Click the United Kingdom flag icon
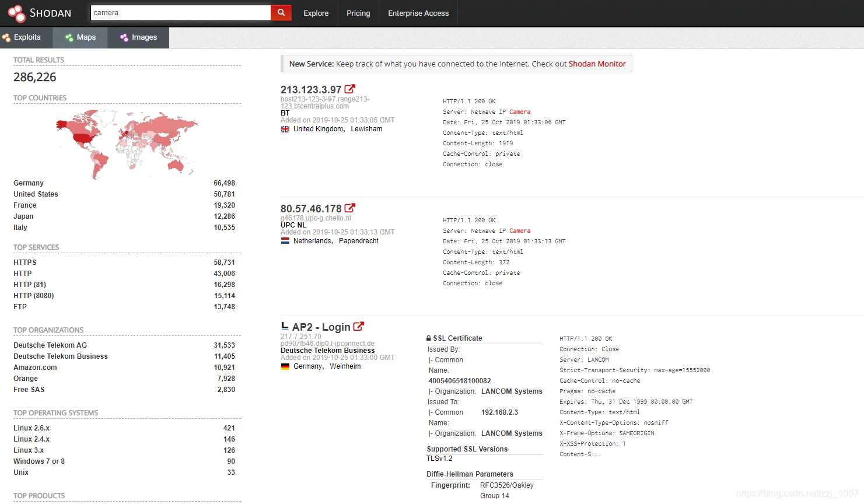Screen dimensions: 864x504 285,129
